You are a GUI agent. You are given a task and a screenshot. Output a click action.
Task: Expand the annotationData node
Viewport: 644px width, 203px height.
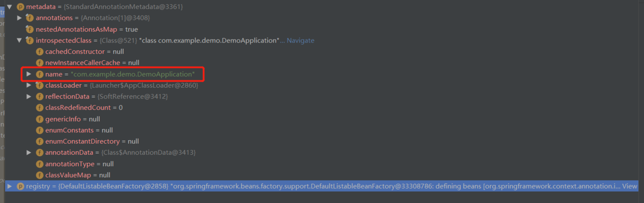pyautogui.click(x=29, y=153)
